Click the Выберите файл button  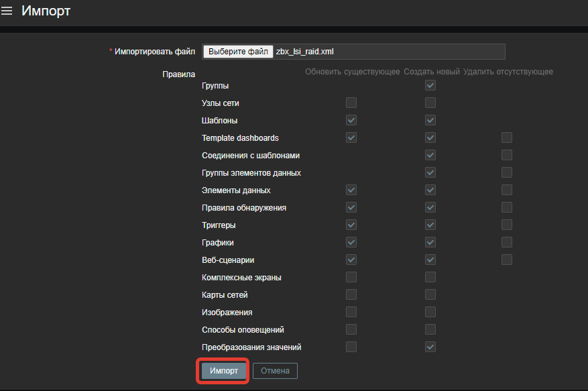[238, 52]
